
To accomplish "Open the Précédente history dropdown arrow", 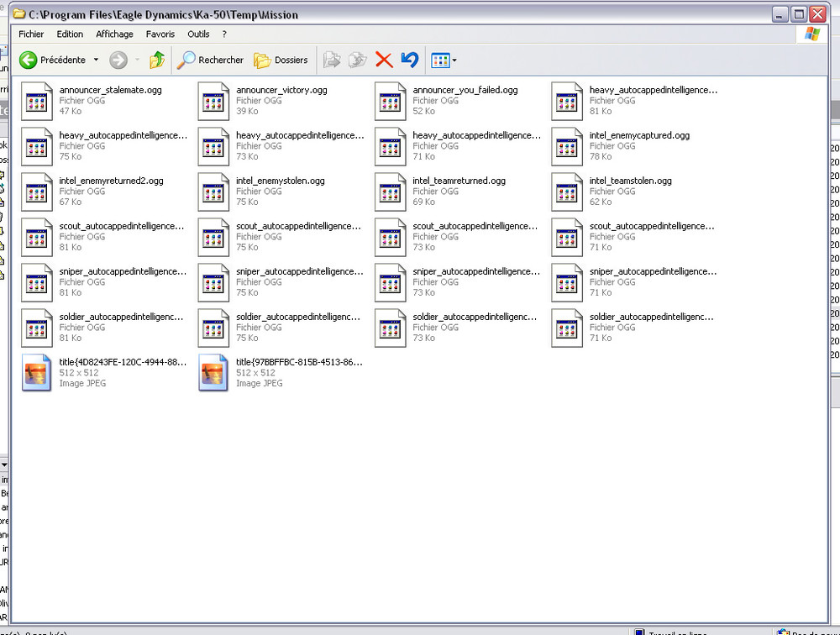I will [x=96, y=60].
